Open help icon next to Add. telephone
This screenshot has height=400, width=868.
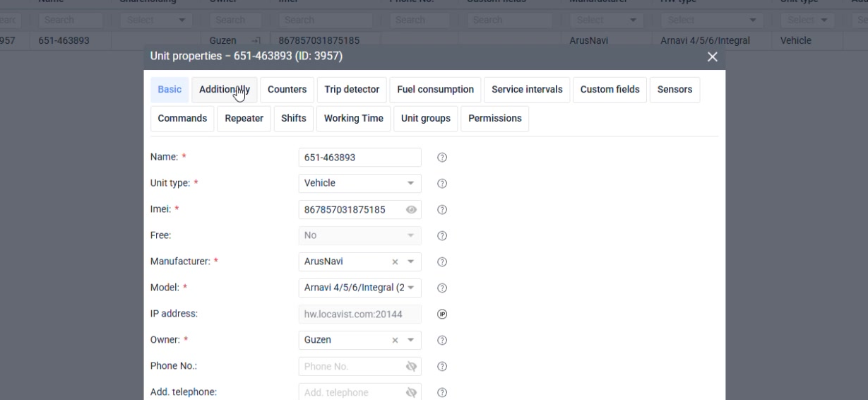pos(442,393)
